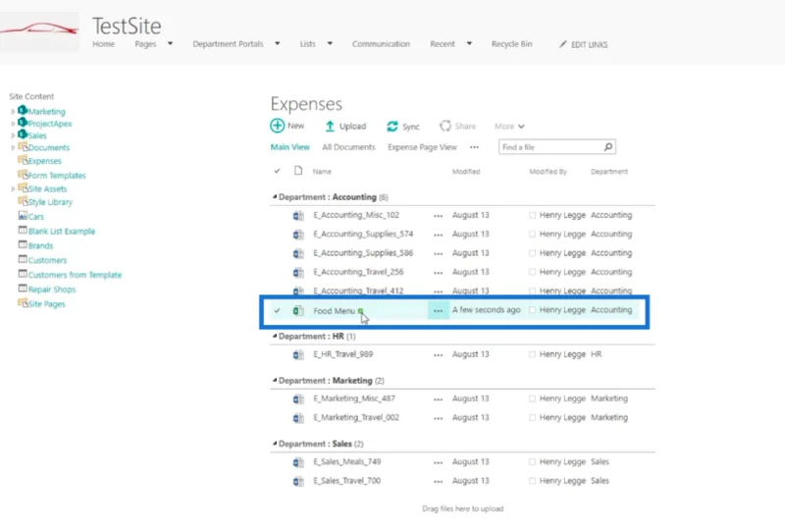Open Repair Shops list in sidebar
This screenshot has width=785, height=532.
pos(52,290)
